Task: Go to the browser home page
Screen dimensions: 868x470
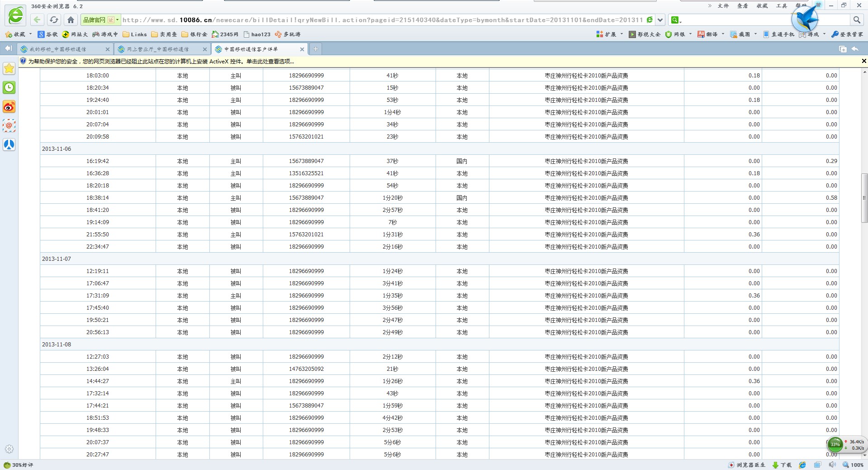Action: [x=71, y=20]
